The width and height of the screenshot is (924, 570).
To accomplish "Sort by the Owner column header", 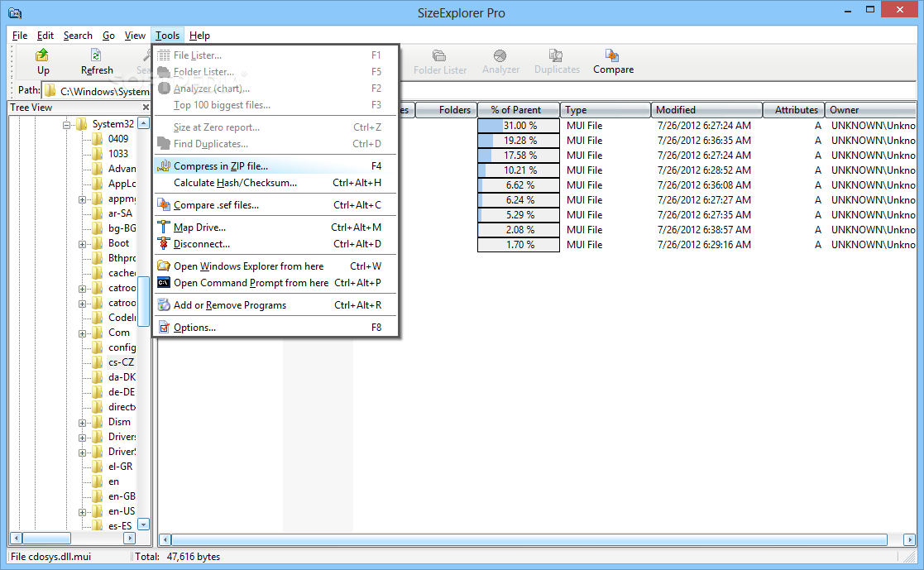I will point(870,110).
